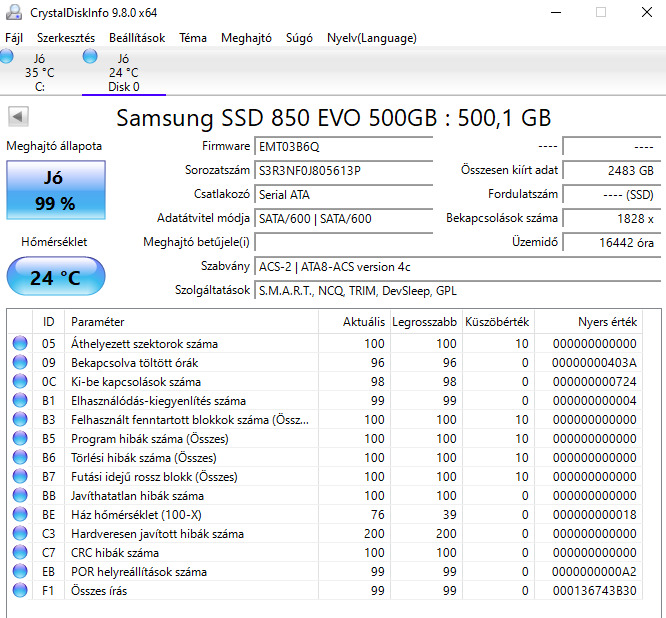Click the status orb for row B1

click(20, 400)
